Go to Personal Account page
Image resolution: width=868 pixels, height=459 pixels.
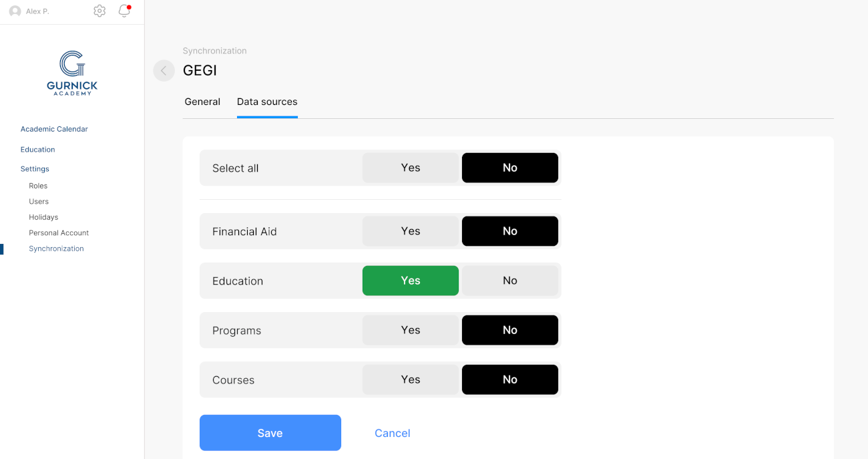(59, 233)
